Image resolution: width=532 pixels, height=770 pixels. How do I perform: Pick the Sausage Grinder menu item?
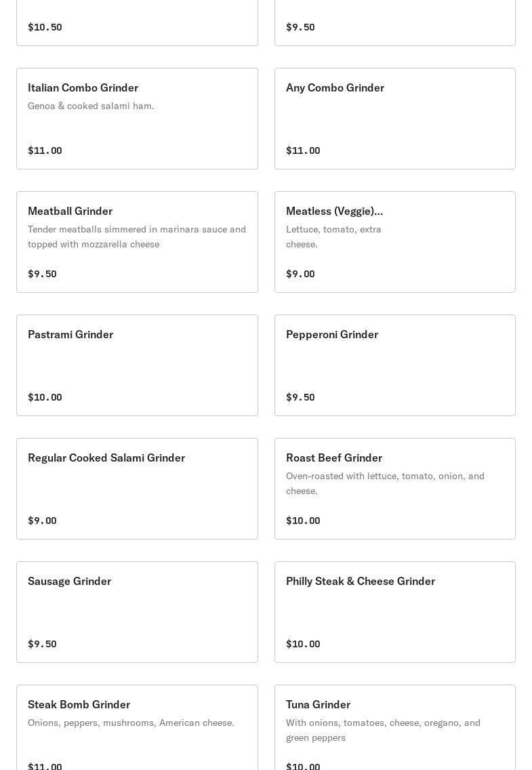click(x=137, y=612)
